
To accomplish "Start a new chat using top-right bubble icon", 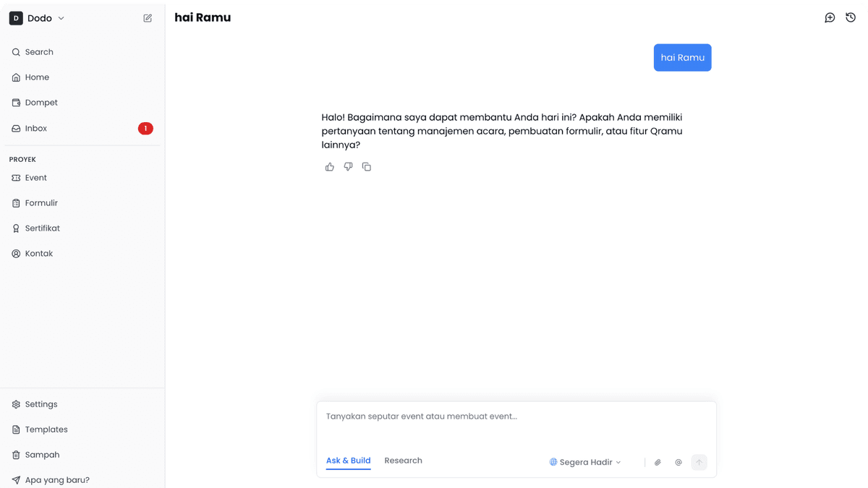I will [830, 17].
